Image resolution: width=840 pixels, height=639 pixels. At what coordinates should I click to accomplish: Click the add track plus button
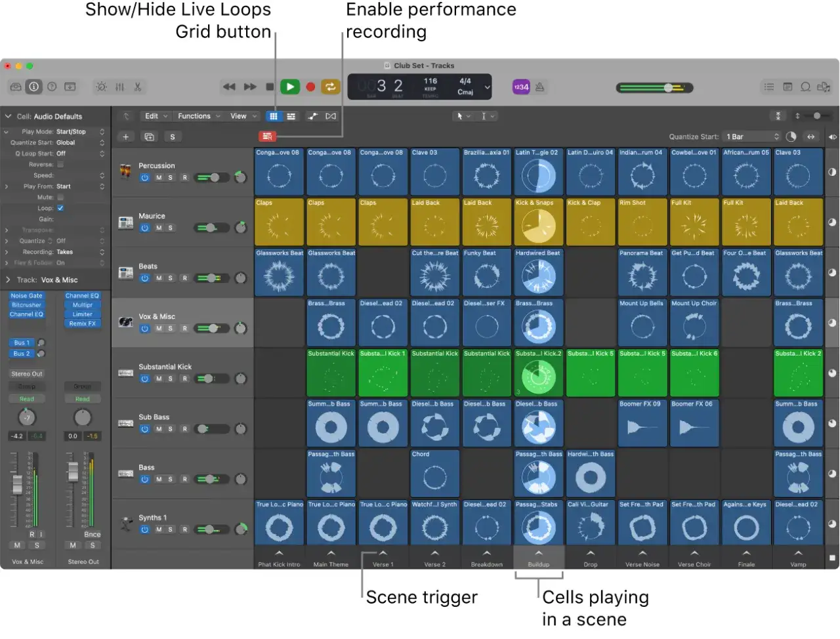[x=126, y=136]
